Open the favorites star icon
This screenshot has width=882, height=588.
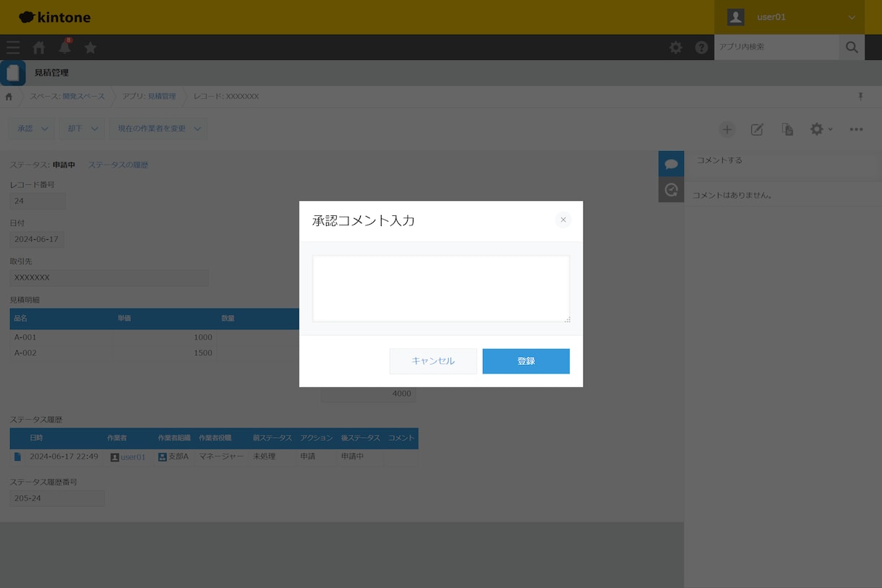click(x=90, y=48)
